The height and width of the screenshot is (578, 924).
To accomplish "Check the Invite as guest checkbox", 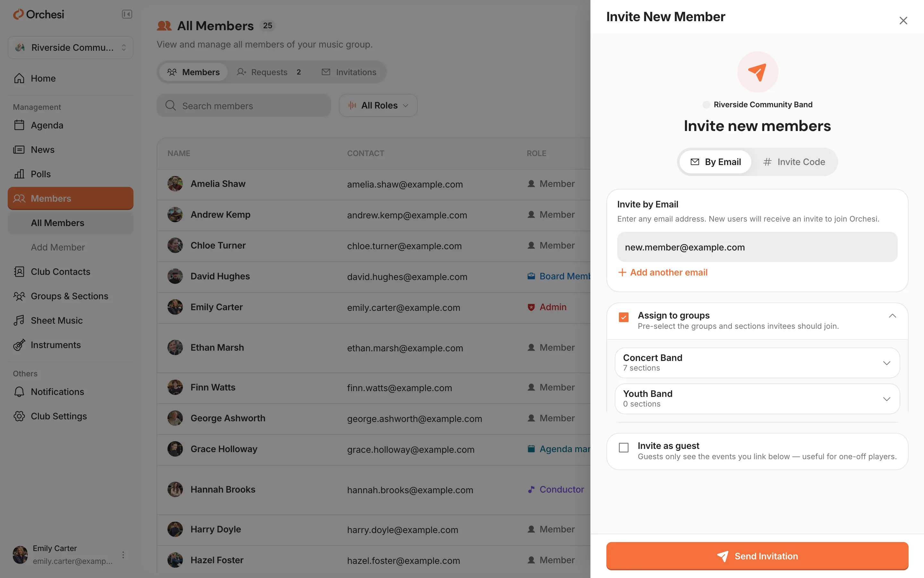I will [x=623, y=448].
